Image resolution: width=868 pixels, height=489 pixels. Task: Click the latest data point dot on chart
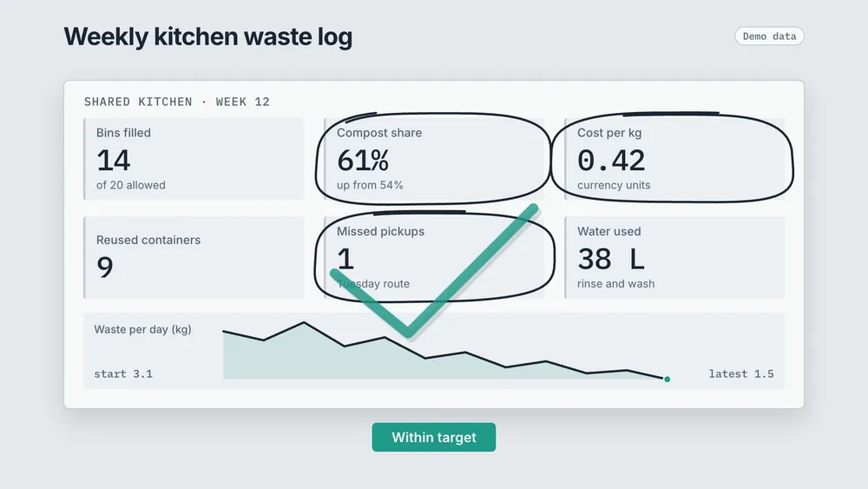(x=667, y=380)
